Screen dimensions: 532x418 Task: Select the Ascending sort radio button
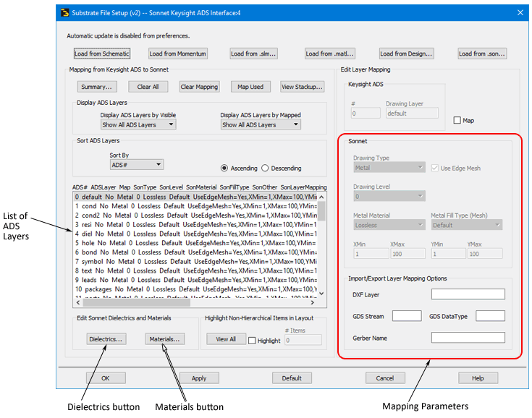point(224,169)
